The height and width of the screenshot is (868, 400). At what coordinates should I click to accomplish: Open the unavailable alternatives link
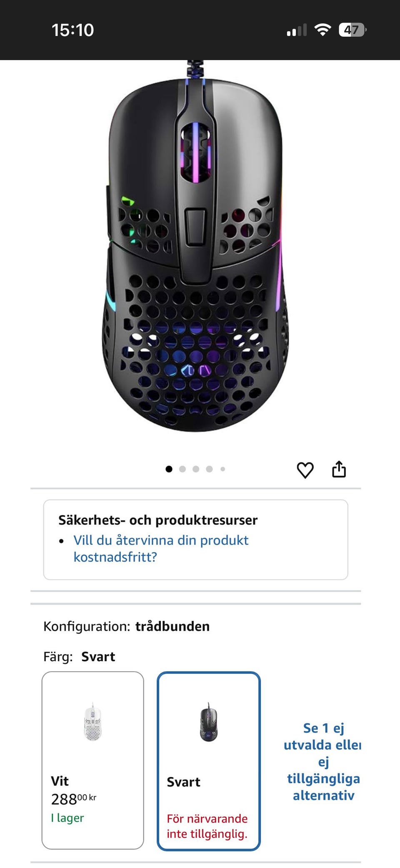click(323, 761)
